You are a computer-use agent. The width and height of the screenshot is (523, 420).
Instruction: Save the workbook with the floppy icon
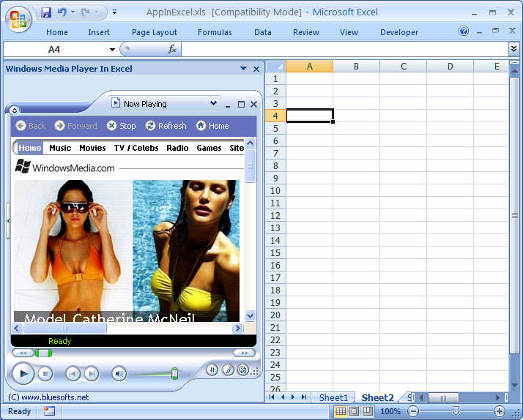tap(46, 12)
